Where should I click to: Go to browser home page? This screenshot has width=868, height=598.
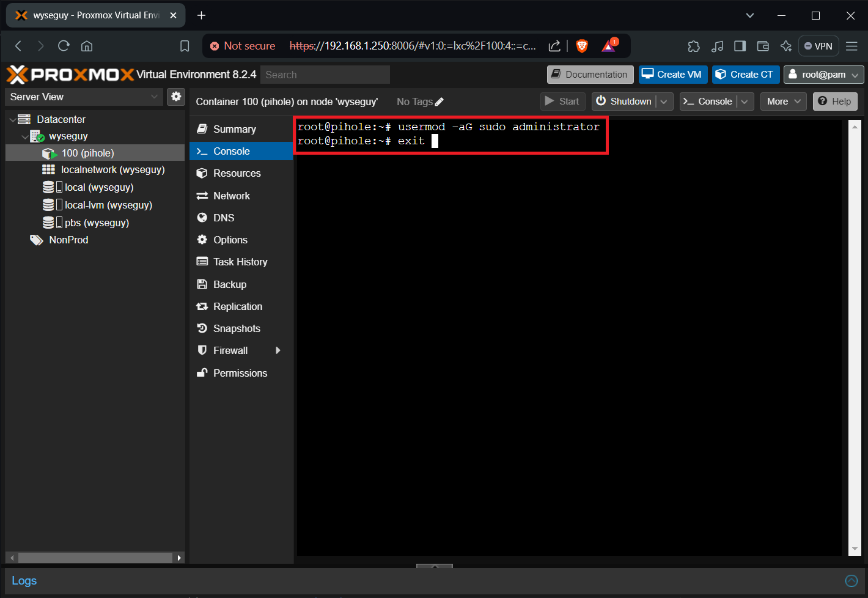click(x=87, y=46)
